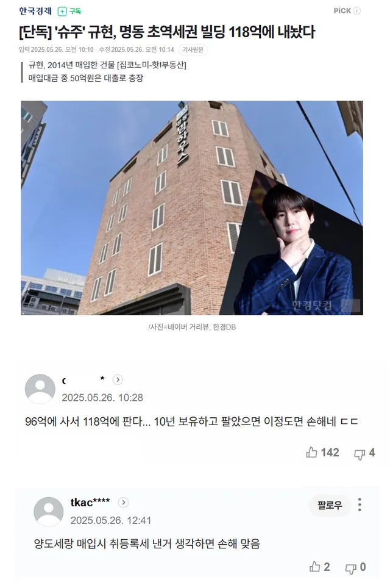Click the first commenter's avatar icon
This screenshot has width=390, height=588.
point(40,389)
